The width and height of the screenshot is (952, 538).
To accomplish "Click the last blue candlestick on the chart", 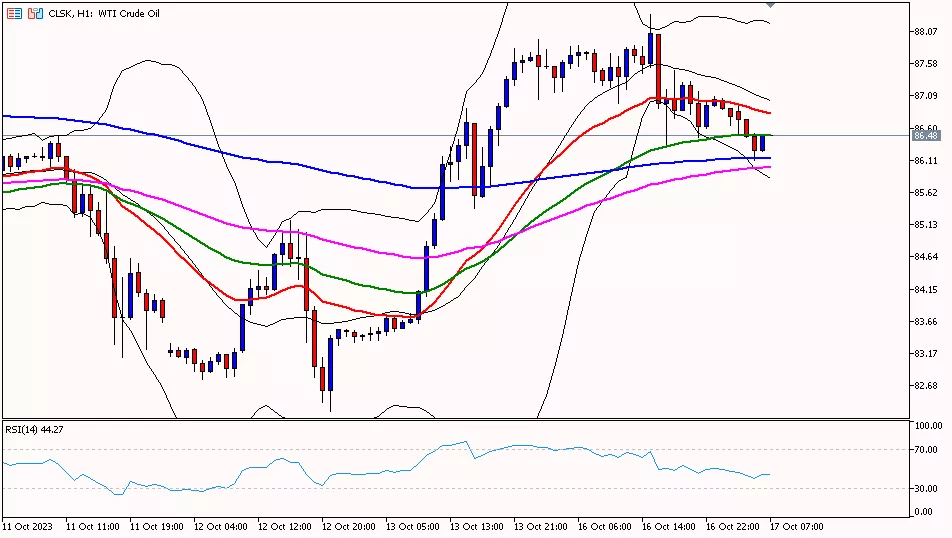I will coord(763,143).
